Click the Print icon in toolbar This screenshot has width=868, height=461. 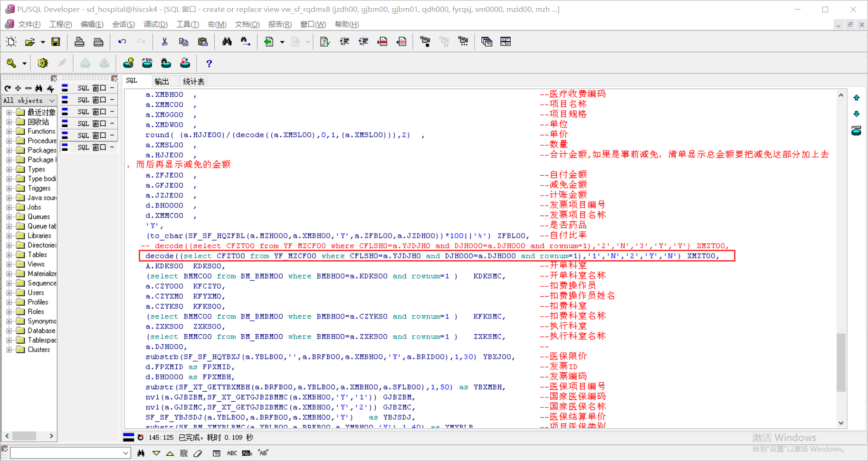pyautogui.click(x=79, y=42)
